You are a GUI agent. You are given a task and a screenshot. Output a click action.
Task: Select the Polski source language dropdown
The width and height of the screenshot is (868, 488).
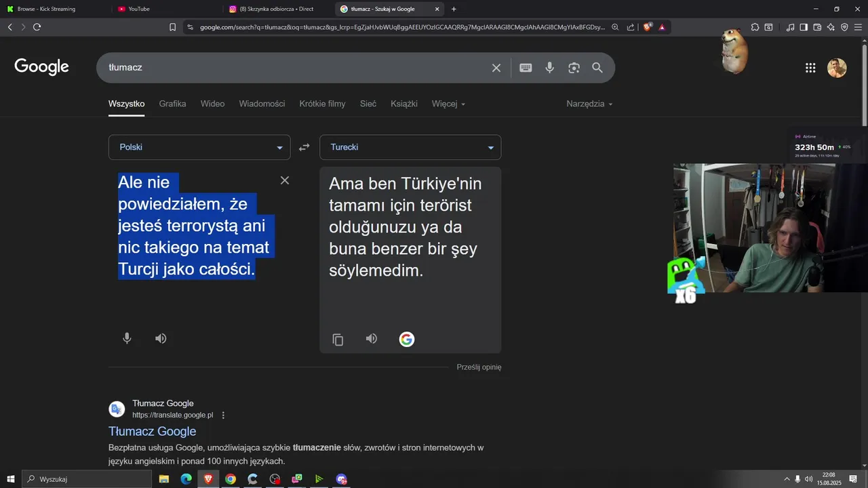pos(199,147)
